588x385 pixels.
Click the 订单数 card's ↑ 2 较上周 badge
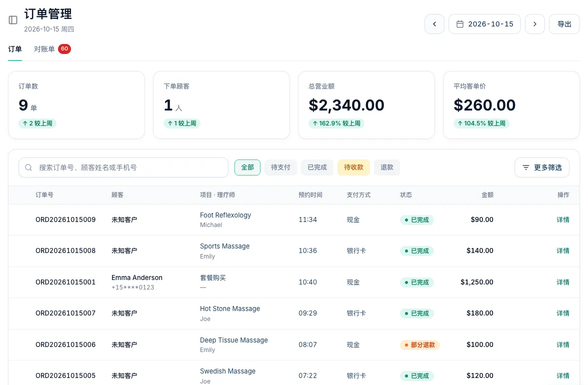tap(37, 123)
